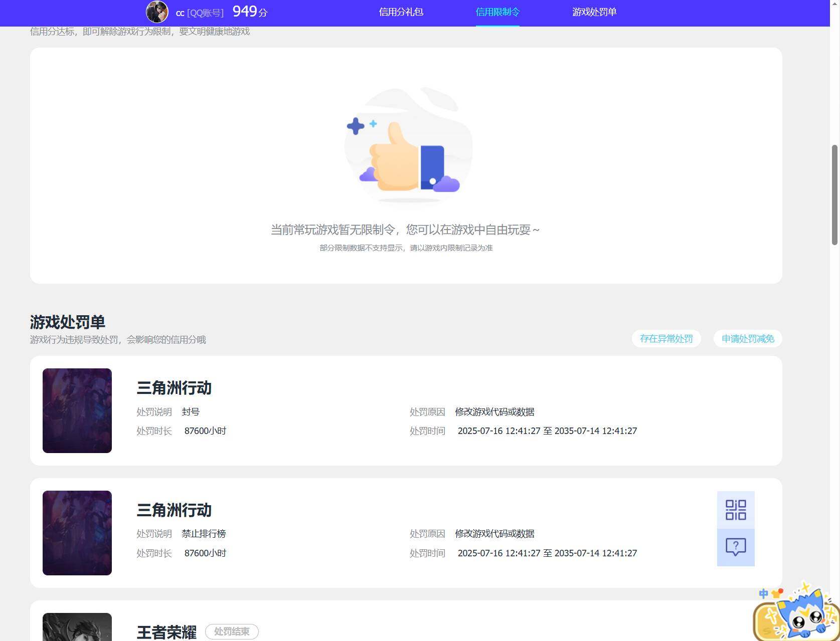Click the 禁止排行榜 penalty description

tap(204, 534)
